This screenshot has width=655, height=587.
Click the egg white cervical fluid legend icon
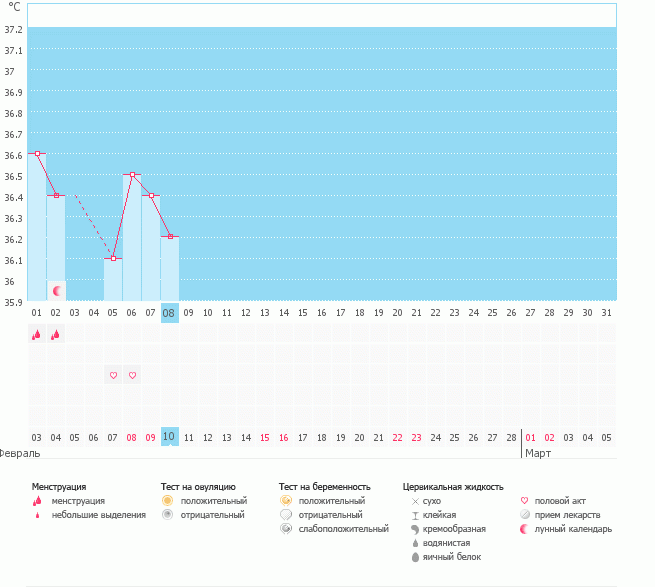[415, 556]
